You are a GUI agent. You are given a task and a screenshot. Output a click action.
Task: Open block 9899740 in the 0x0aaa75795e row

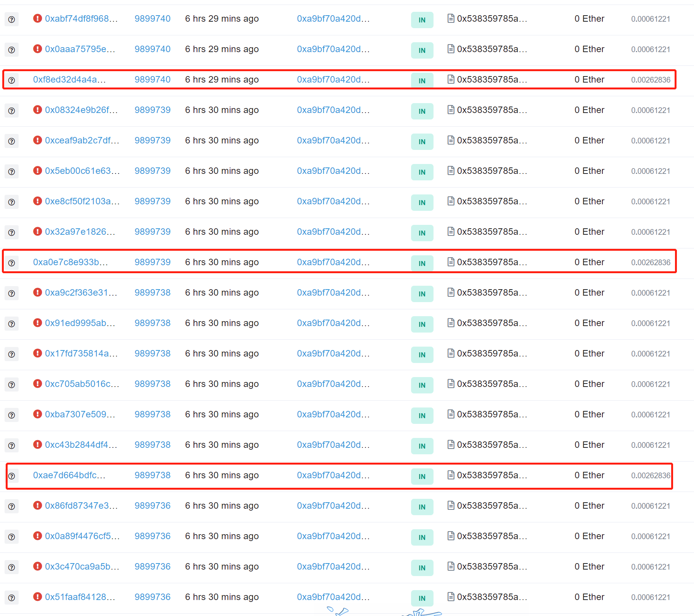point(152,49)
